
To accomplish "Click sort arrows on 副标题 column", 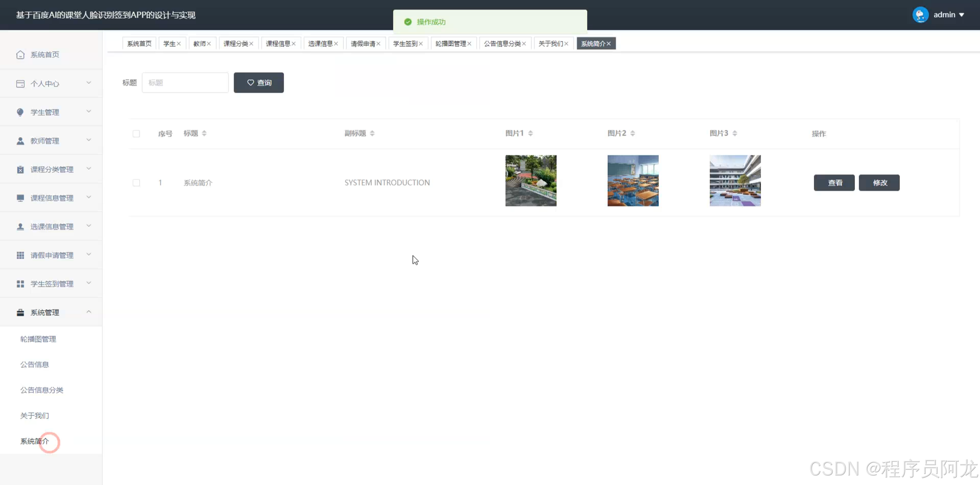I will click(372, 133).
